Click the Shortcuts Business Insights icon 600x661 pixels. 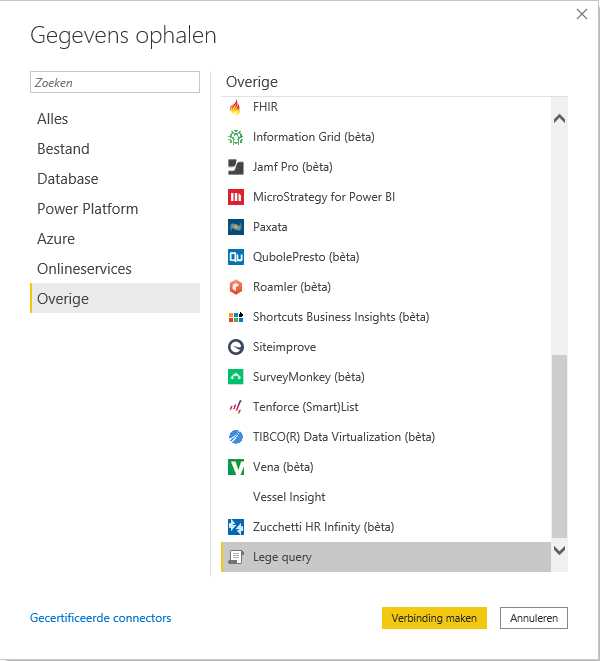tap(236, 317)
